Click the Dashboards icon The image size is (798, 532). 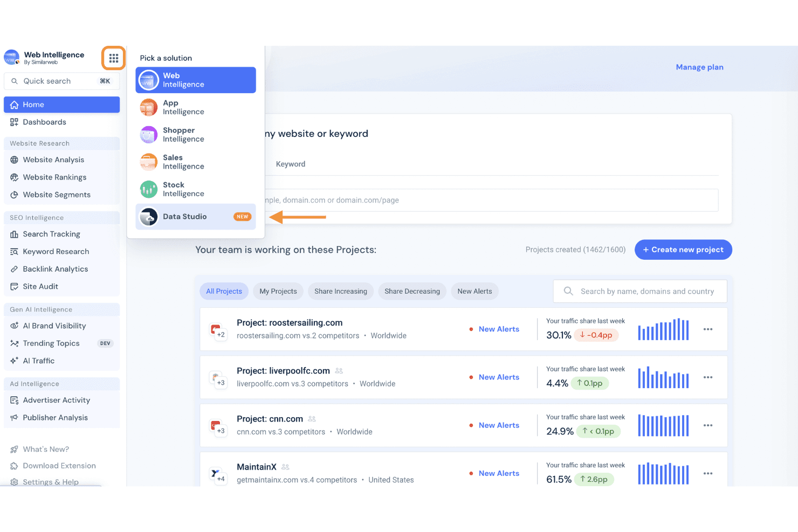point(15,122)
